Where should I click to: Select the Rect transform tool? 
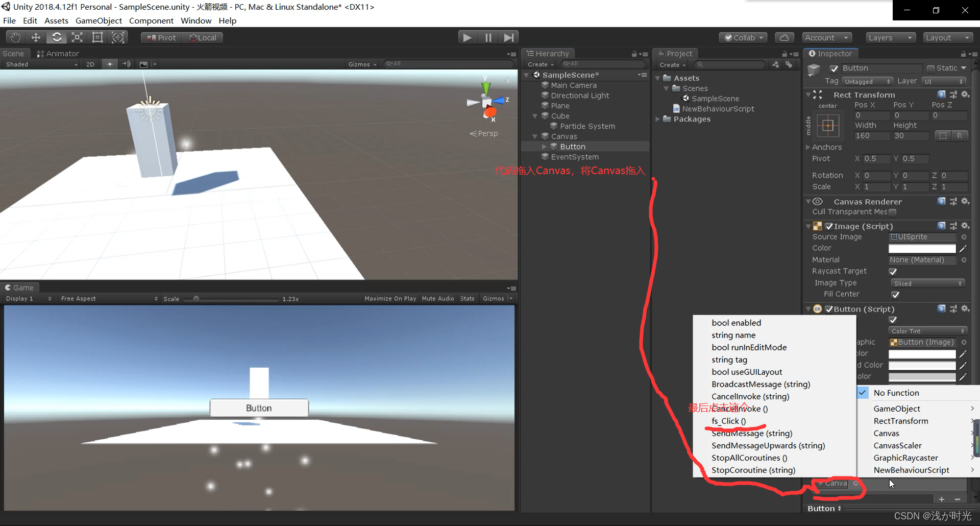coord(97,37)
